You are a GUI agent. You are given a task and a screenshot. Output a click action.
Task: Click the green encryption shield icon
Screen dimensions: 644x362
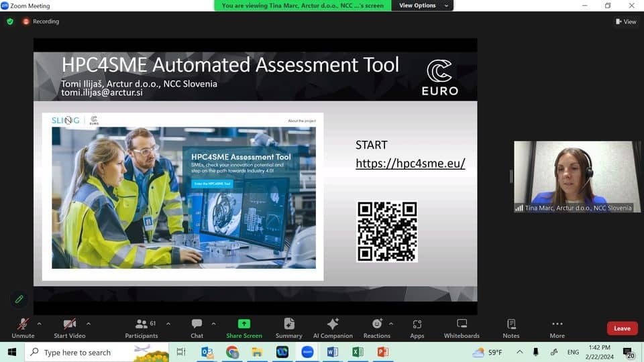(x=10, y=21)
